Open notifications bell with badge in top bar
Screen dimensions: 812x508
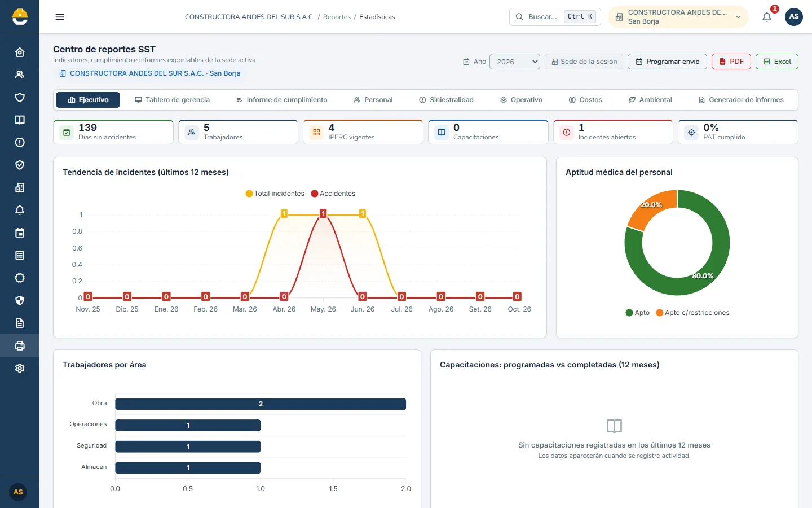[x=767, y=17]
